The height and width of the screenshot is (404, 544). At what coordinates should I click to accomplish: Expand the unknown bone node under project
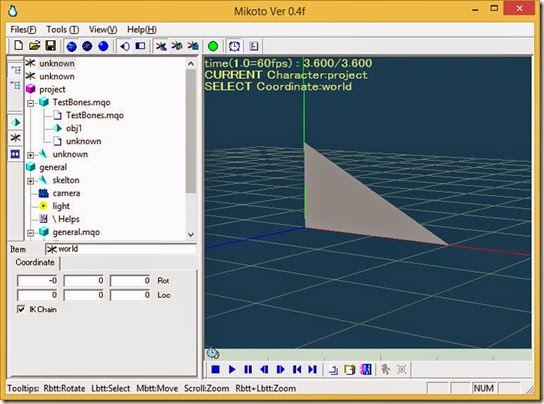click(31, 155)
